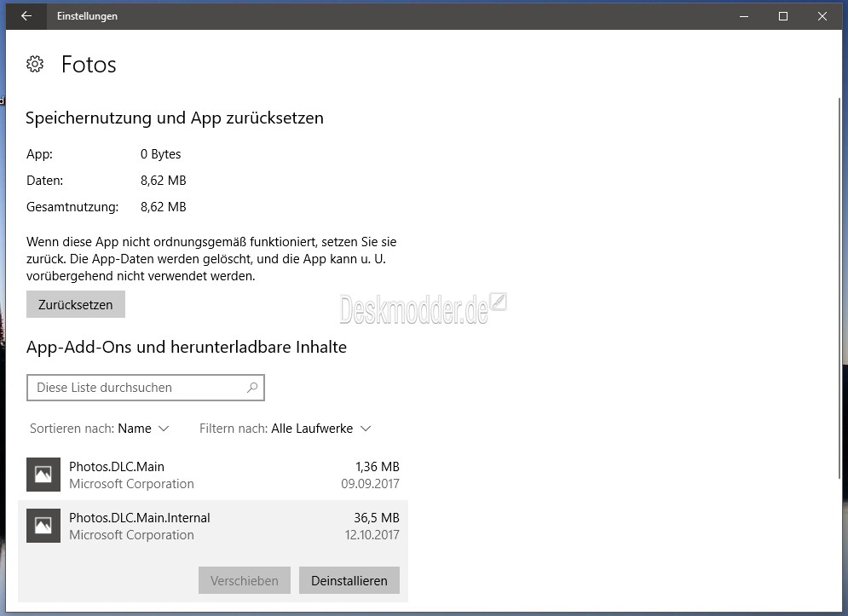Click the search magnifier in list search box
The image size is (848, 616).
252,387
